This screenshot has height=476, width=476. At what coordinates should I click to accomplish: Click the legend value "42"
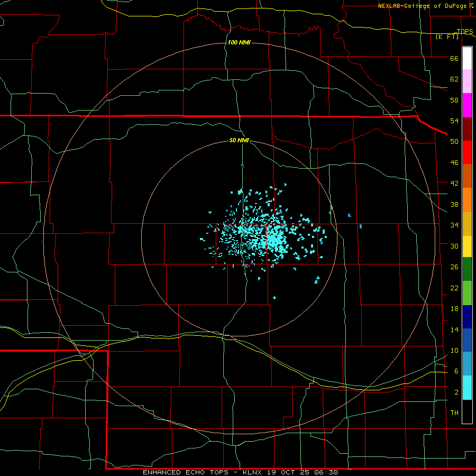pos(454,184)
